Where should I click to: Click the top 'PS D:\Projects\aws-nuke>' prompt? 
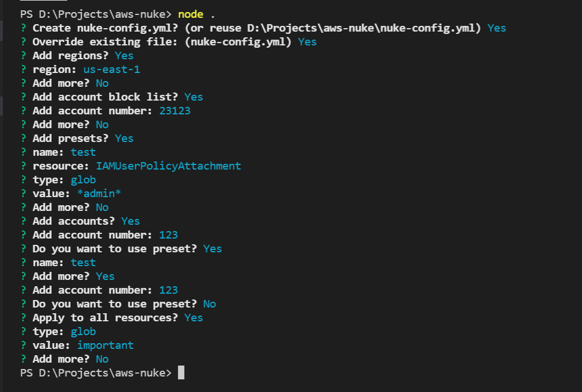click(95, 14)
